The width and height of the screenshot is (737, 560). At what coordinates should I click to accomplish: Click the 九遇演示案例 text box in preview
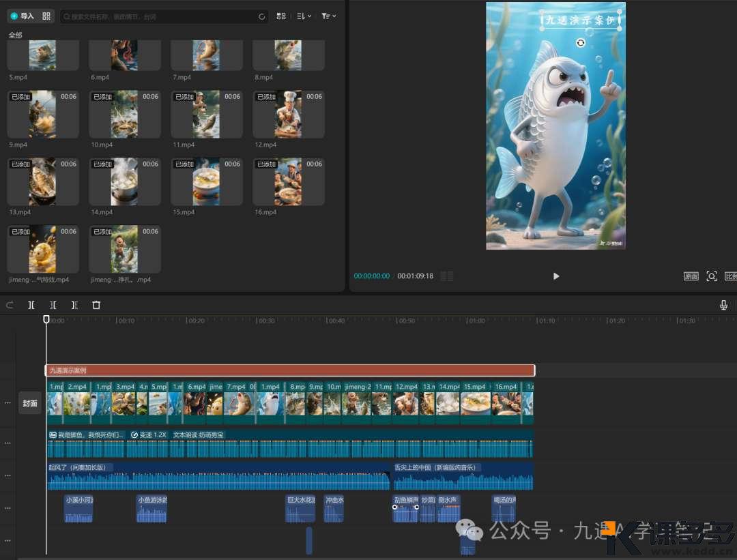[x=581, y=20]
